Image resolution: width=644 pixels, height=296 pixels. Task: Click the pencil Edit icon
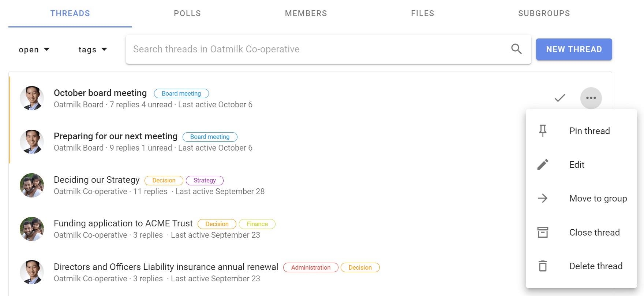(x=543, y=164)
